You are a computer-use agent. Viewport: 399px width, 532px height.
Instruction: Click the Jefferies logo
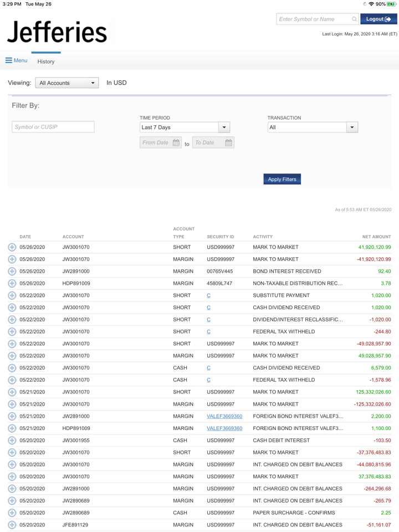[57, 32]
